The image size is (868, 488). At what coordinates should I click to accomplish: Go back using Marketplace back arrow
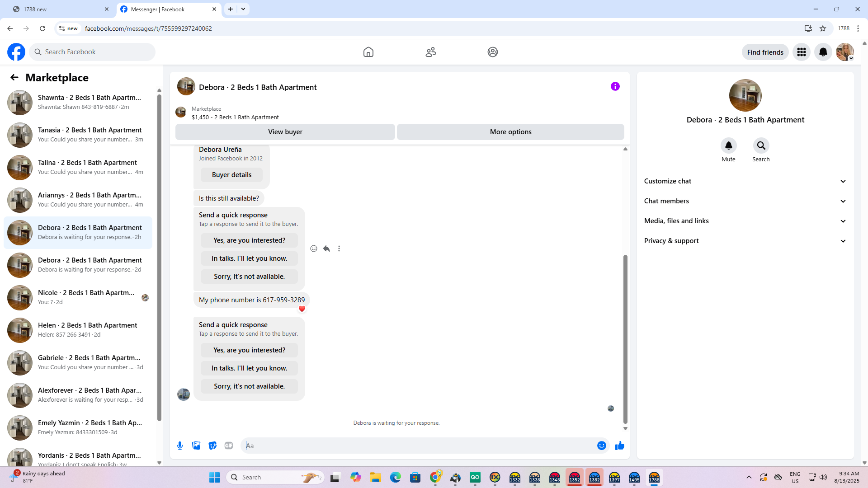14,77
